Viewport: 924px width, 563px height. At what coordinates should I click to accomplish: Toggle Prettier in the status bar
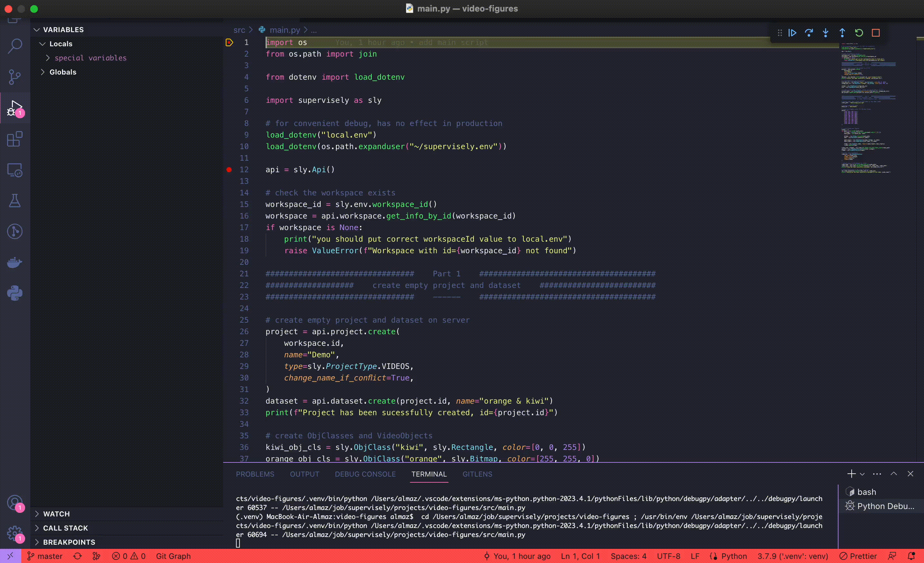pos(858,556)
